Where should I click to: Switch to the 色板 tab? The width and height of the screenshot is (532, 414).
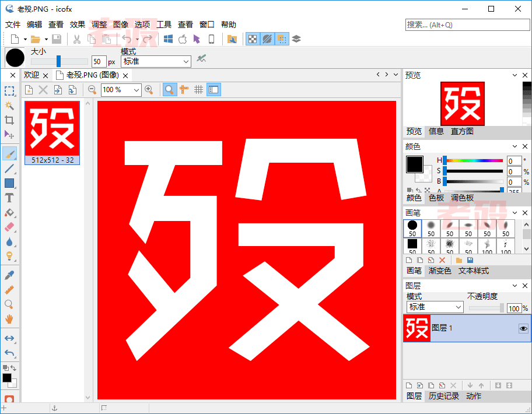point(436,198)
